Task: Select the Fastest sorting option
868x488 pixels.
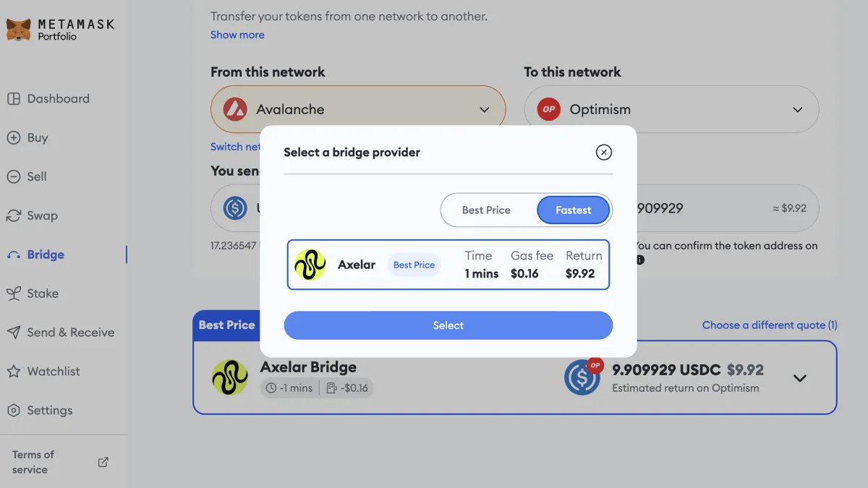Action: click(574, 210)
